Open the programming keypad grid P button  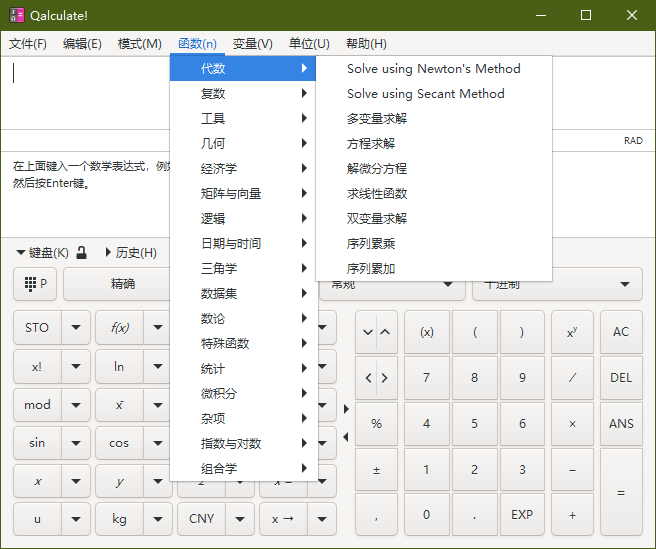tap(35, 284)
